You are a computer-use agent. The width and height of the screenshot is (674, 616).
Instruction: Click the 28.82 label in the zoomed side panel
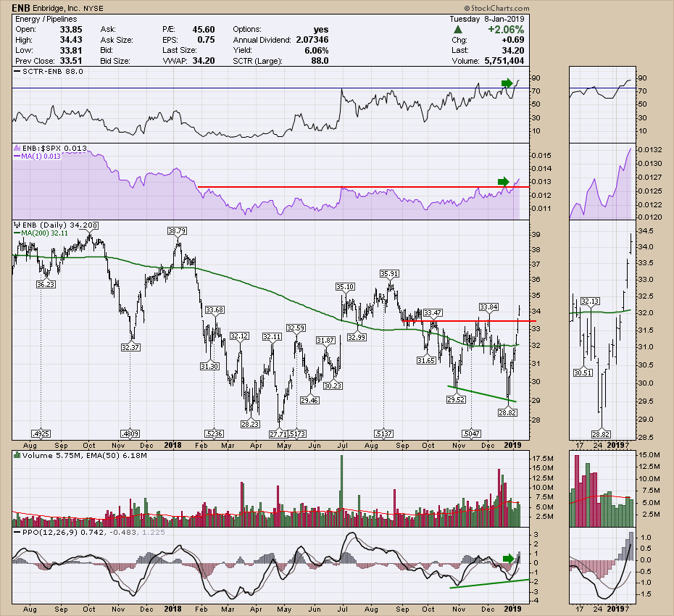[601, 434]
